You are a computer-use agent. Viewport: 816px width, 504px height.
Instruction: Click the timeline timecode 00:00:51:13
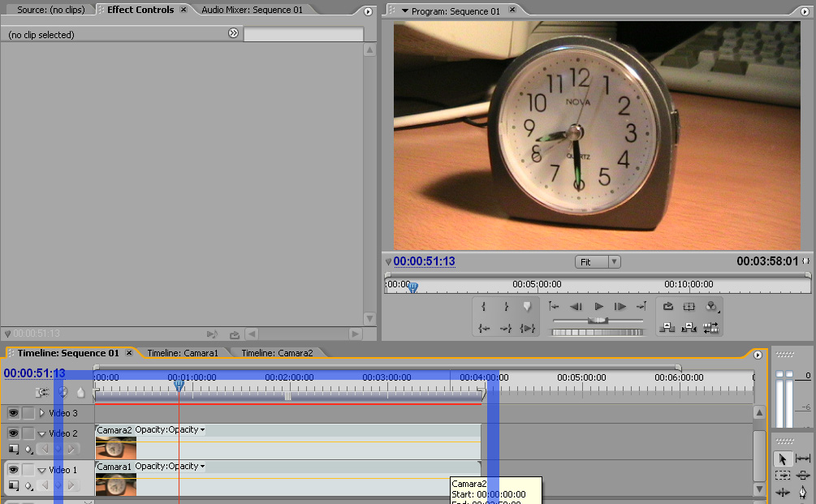(34, 373)
